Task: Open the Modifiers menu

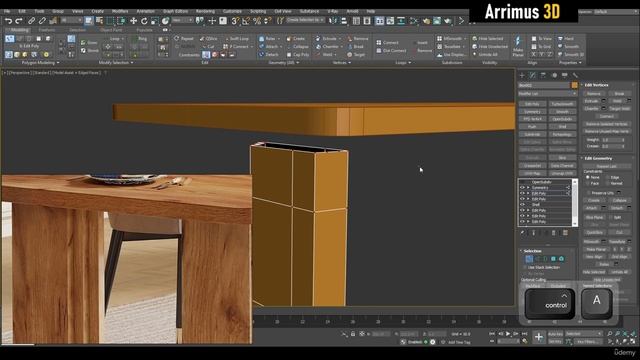Action: point(120,11)
